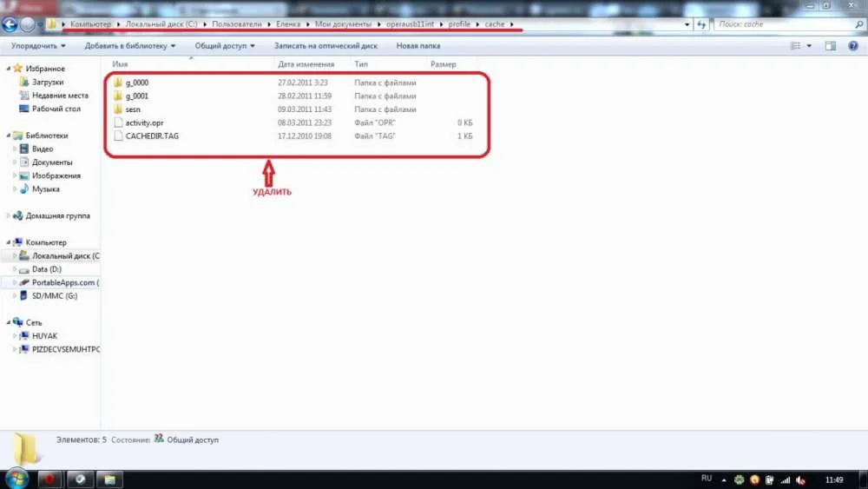Click the 11:49 taskbar clock
The image size is (868, 489).
[x=833, y=479]
